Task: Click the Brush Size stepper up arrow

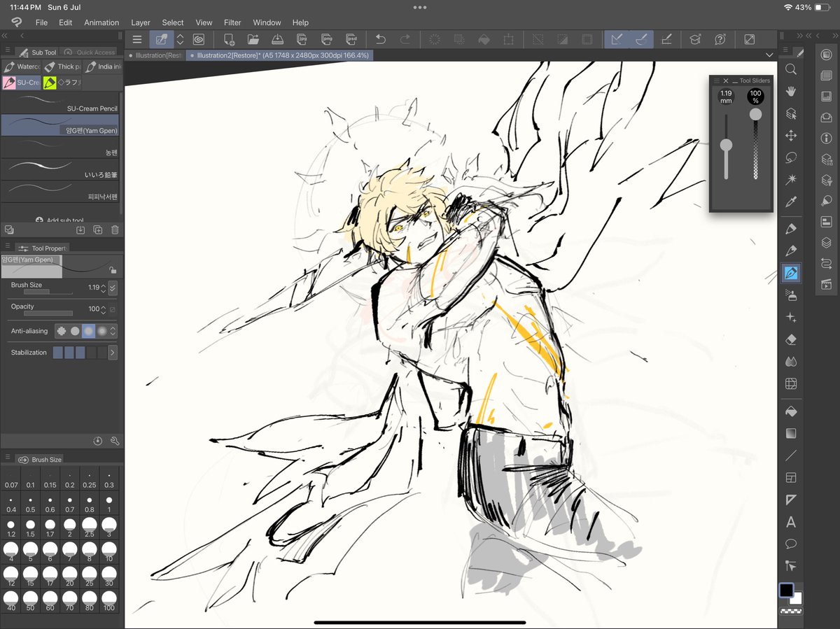Action: pos(104,284)
